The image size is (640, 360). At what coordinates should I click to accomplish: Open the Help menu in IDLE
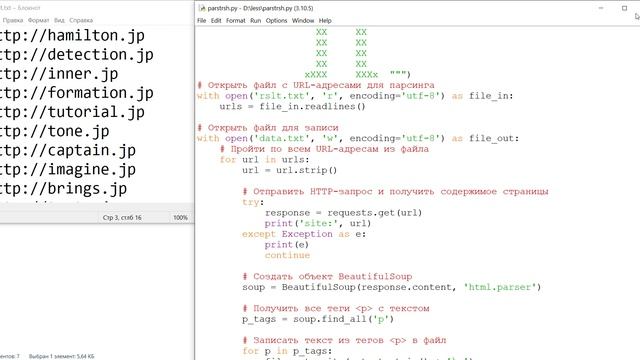point(325,20)
